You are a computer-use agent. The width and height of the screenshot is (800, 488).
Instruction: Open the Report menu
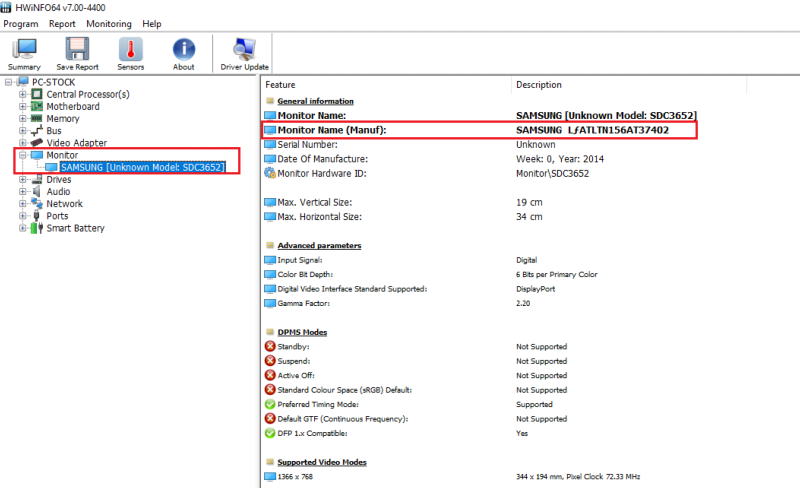pos(62,23)
